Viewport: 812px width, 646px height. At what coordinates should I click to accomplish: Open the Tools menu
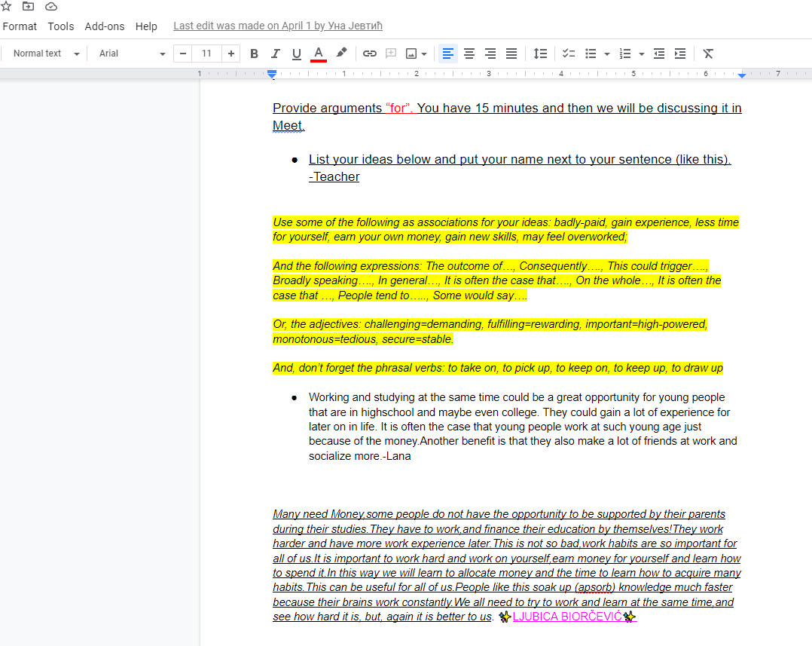pyautogui.click(x=61, y=26)
